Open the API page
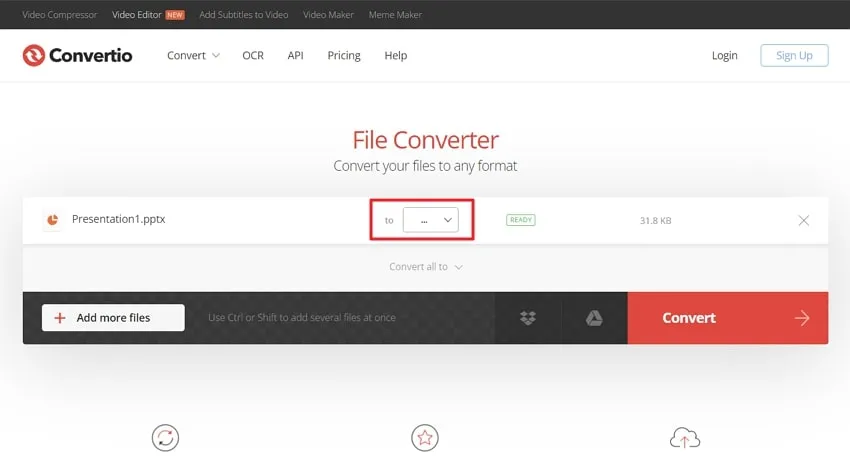850x460 pixels. point(295,55)
